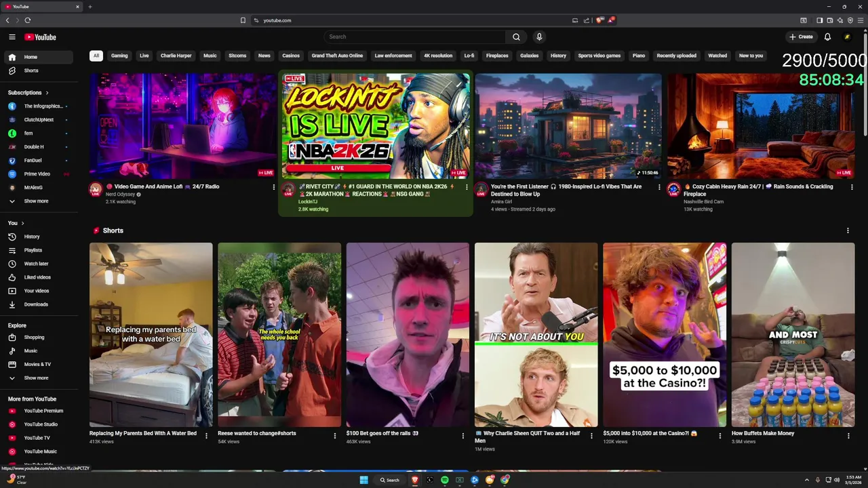Open the Brave VPN shield icon

click(x=850, y=20)
